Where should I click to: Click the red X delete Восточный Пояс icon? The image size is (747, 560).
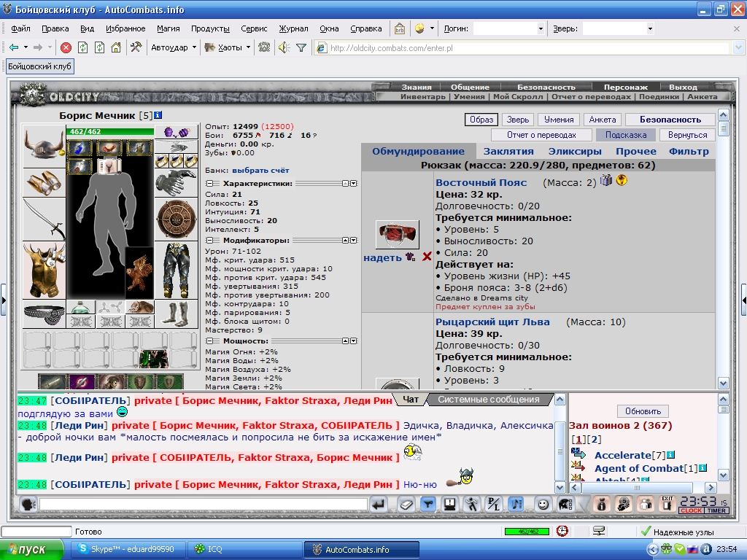coord(426,257)
